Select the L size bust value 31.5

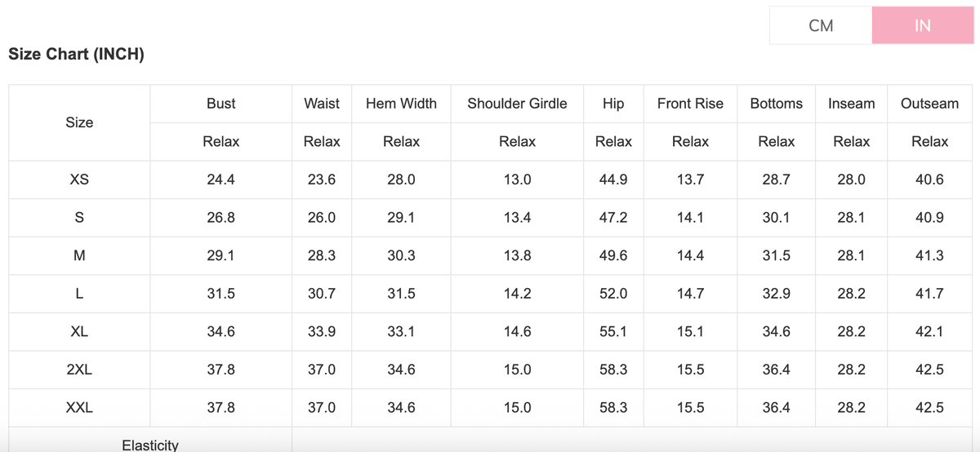[220, 294]
